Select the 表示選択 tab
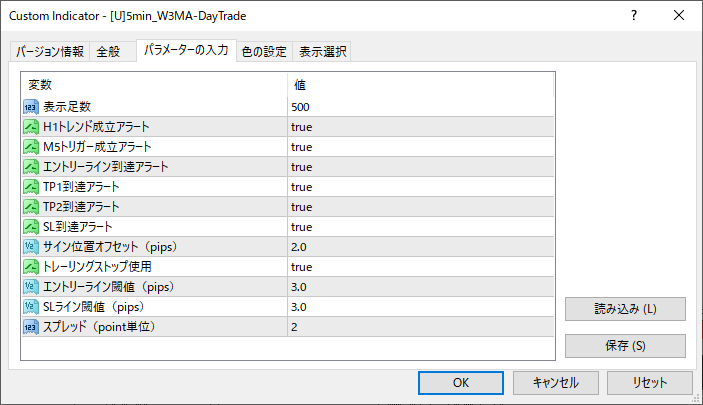703x405 pixels. click(323, 52)
